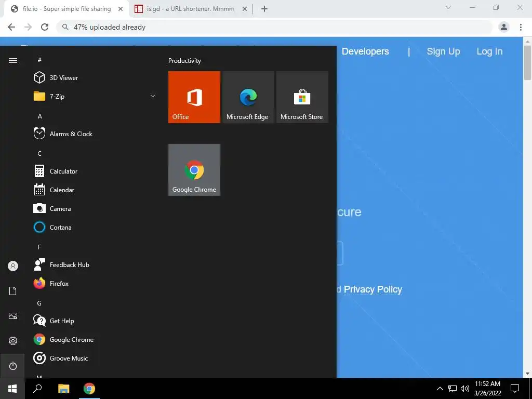The image size is (532, 399).
Task: Expand the Start menu hamburger button
Action: click(13, 60)
